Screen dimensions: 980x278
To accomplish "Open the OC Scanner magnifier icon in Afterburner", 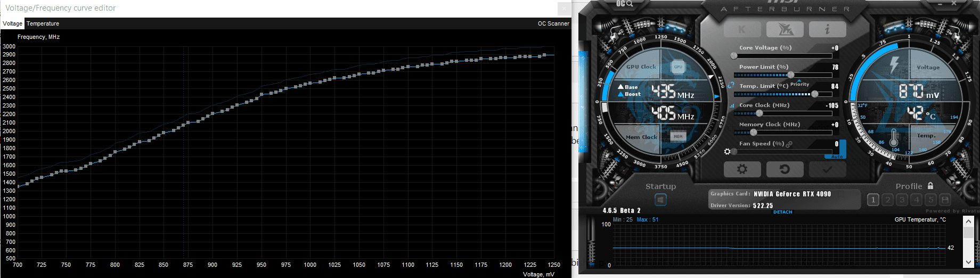I will (624, 4).
